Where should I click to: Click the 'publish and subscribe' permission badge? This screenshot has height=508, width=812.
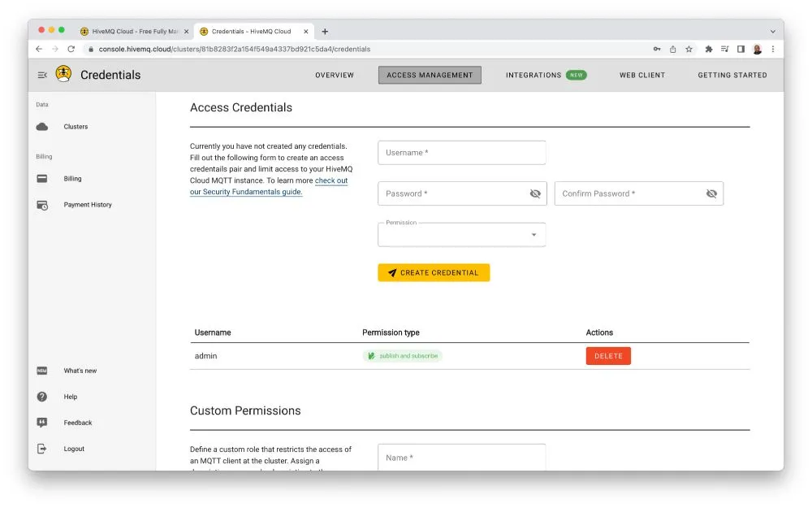(403, 356)
